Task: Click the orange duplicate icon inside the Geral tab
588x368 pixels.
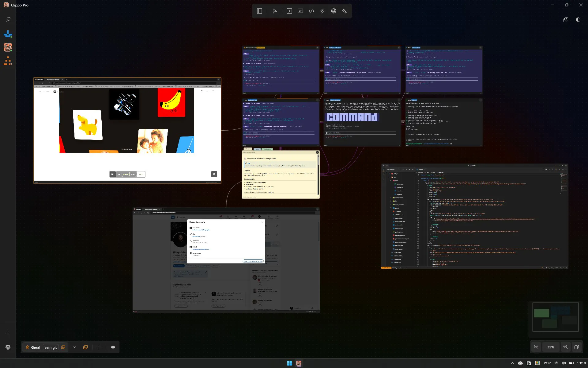Action: pos(63,347)
